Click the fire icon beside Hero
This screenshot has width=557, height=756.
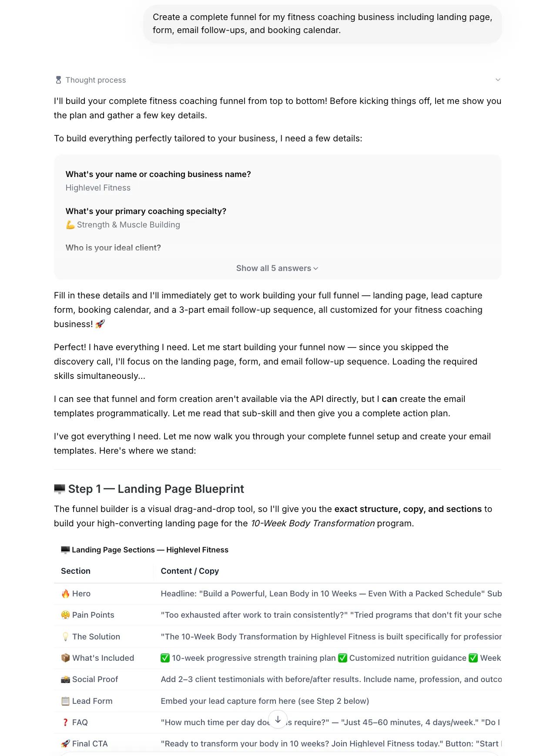(x=65, y=594)
